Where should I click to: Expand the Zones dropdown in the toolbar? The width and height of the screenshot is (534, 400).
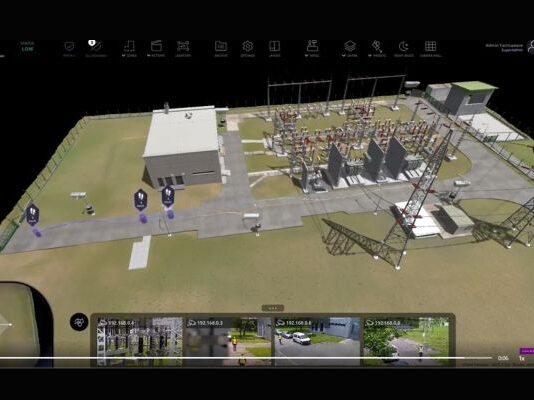(x=129, y=48)
